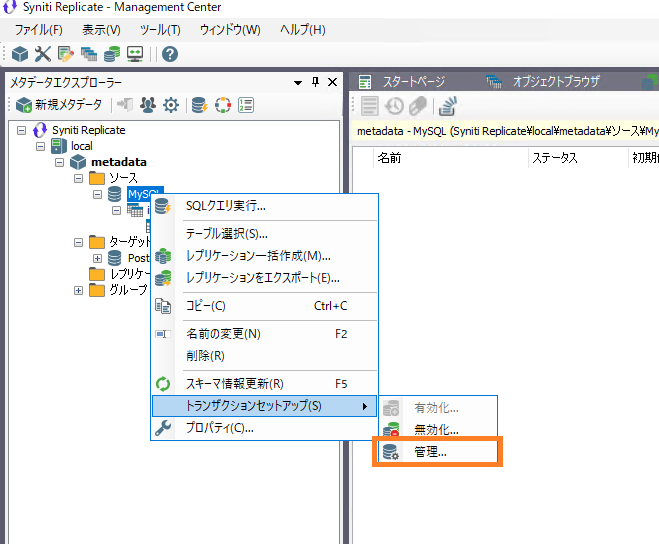Click database lightning icon in explorer toolbar
This screenshot has width=659, height=544.
coord(199,105)
